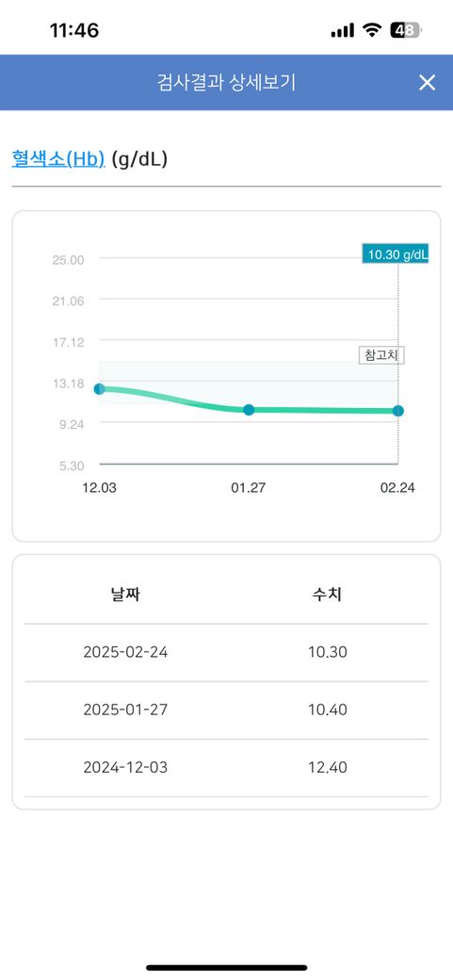Tap the 날짜 column header
Viewport: 453px width, 980px height.
pos(125,595)
